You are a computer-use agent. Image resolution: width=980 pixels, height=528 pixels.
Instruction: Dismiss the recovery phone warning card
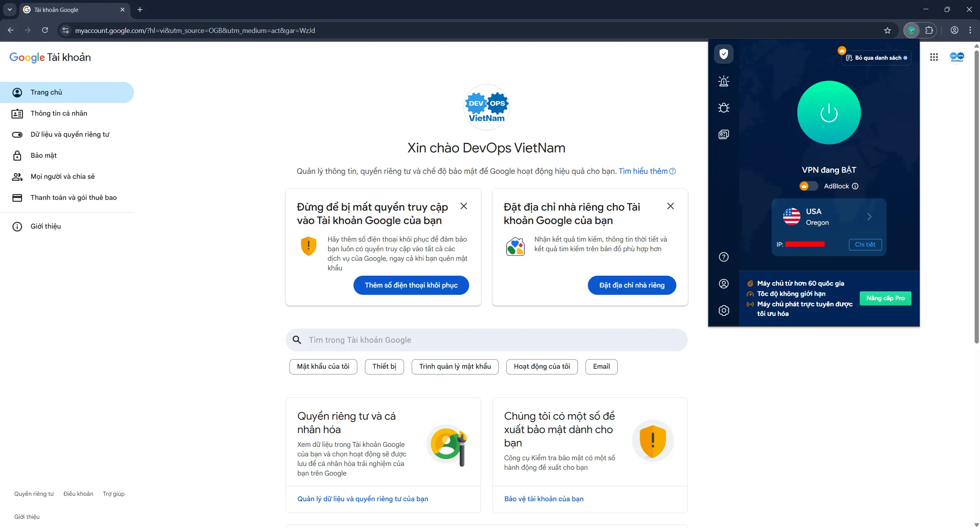[464, 206]
